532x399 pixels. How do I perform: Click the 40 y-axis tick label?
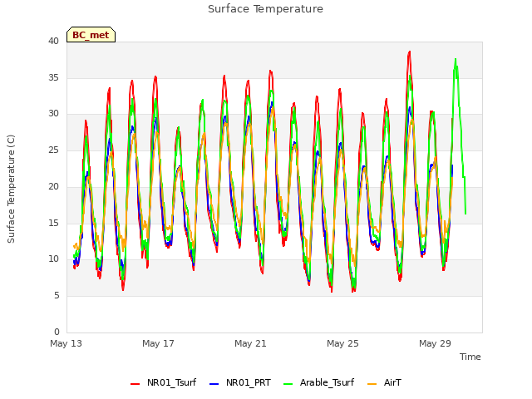tap(53, 42)
